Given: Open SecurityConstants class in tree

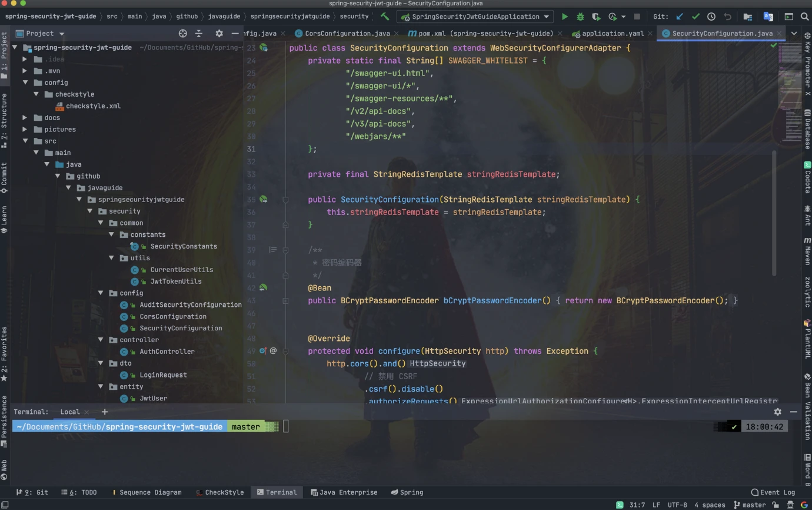Looking at the screenshot, I should point(184,246).
